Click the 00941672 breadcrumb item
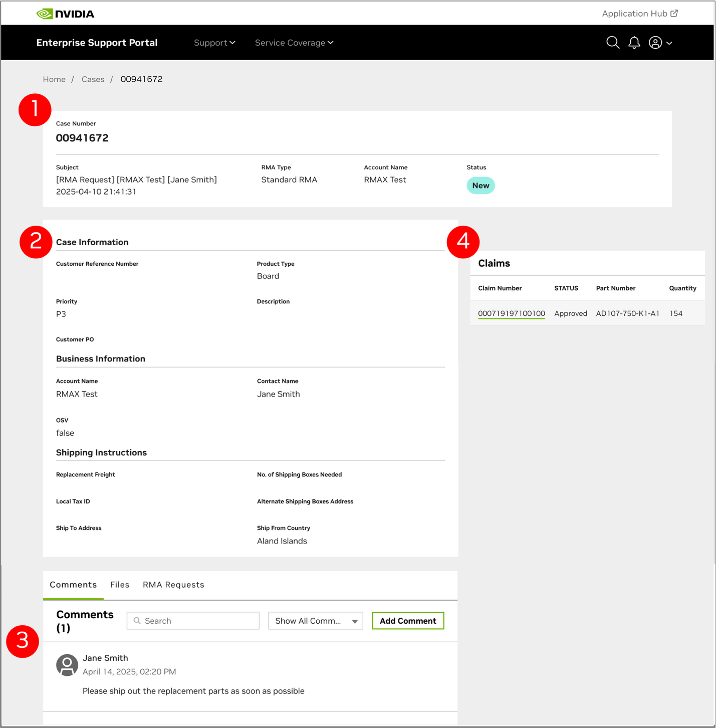 tap(142, 79)
